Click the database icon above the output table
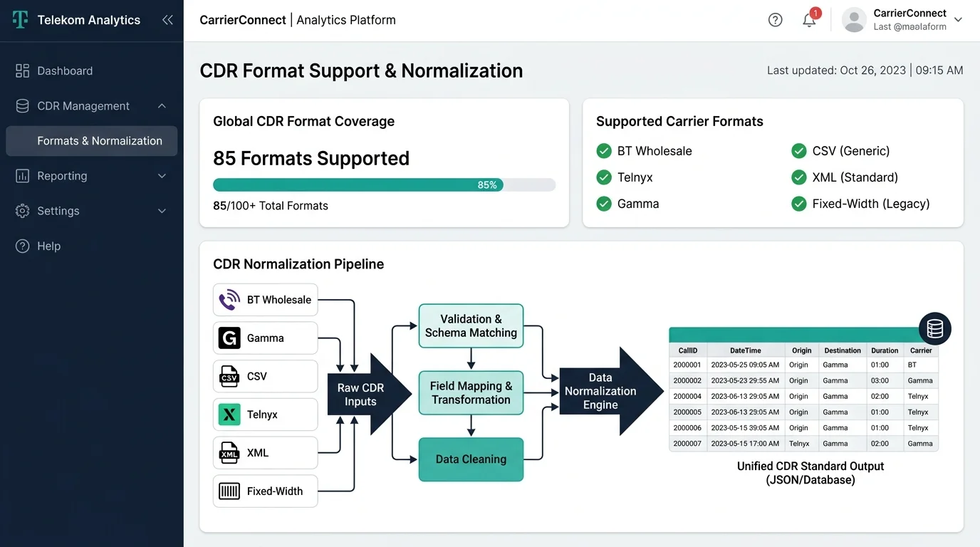The height and width of the screenshot is (547, 980). tap(934, 328)
